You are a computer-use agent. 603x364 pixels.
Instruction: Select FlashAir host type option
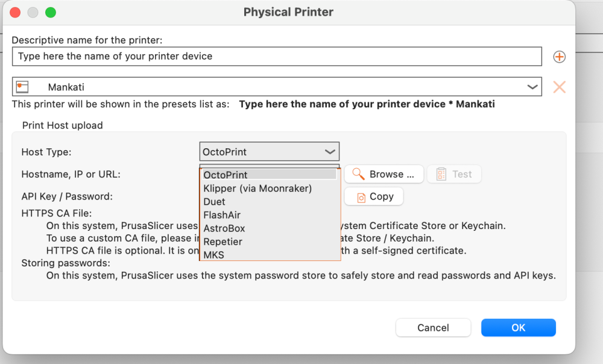coord(222,215)
